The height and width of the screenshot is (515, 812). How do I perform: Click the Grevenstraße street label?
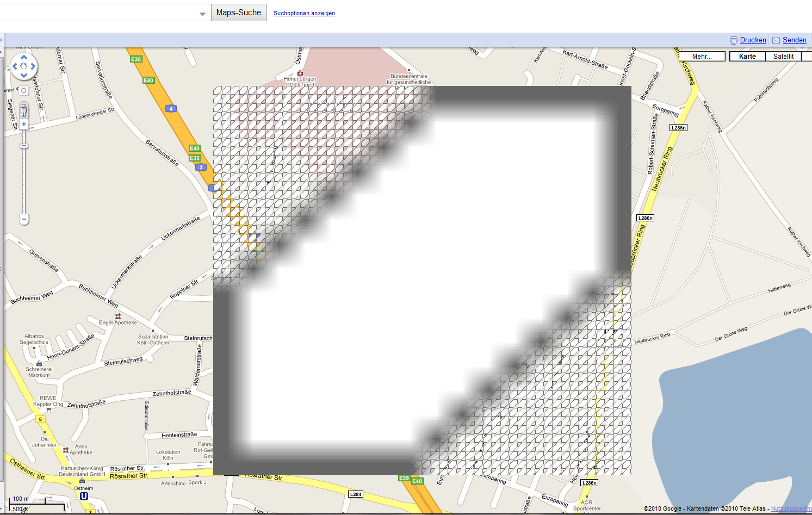[44, 260]
